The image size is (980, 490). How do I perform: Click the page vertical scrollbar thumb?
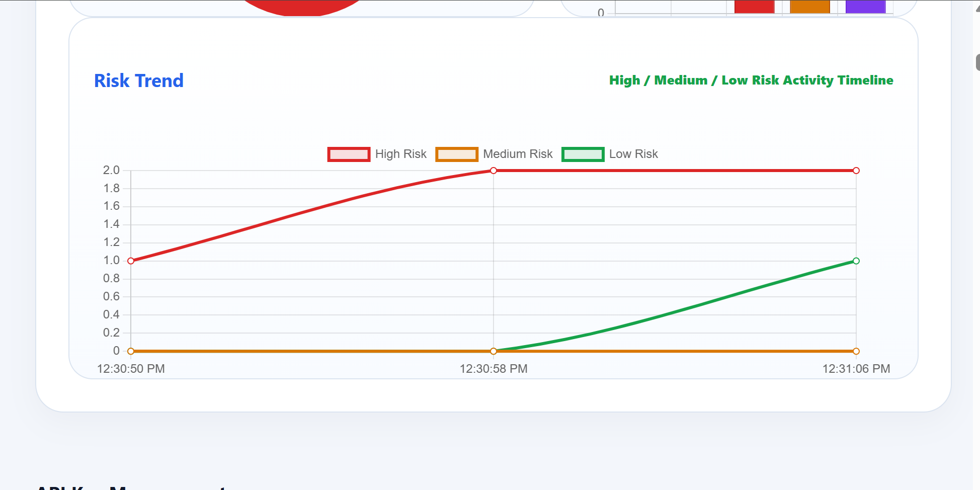[977, 62]
